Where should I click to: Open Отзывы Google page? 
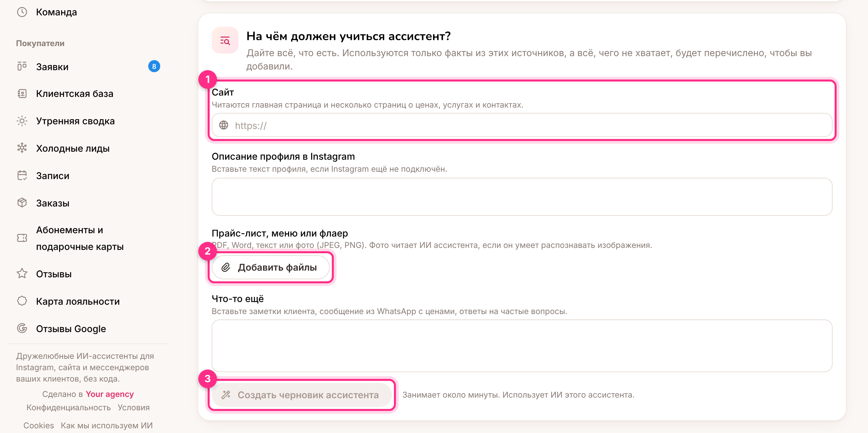(x=88, y=328)
